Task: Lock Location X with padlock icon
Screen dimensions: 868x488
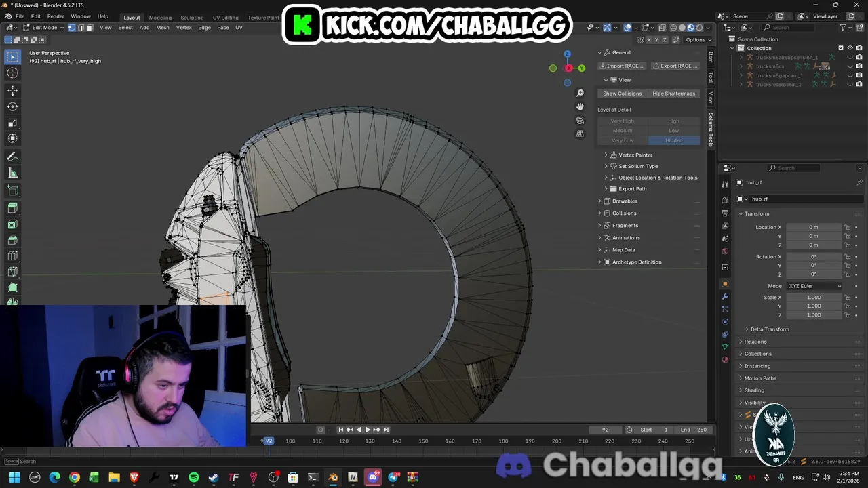Action: coord(847,227)
